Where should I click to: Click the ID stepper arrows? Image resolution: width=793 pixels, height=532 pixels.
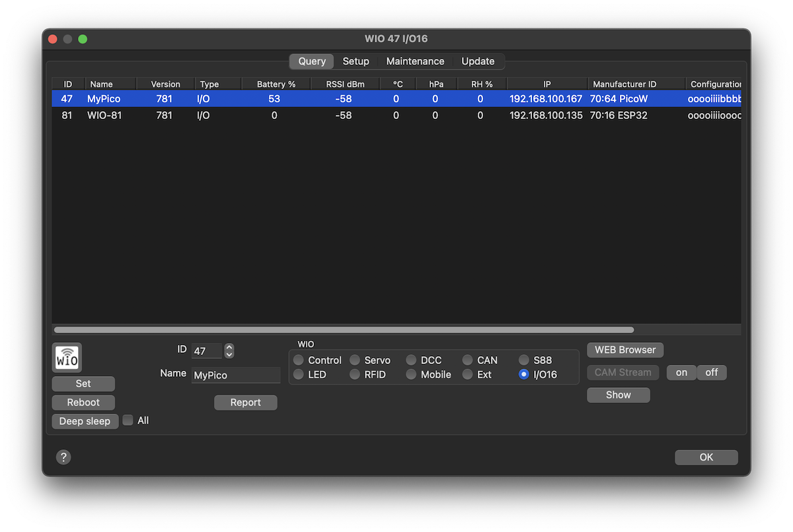point(229,351)
